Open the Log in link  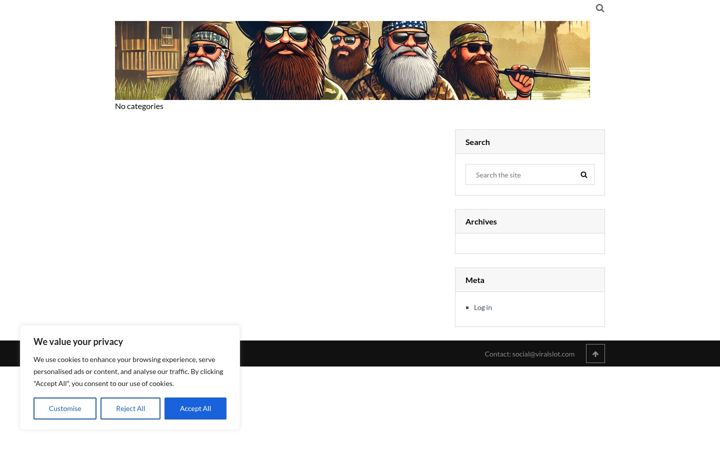(x=483, y=308)
